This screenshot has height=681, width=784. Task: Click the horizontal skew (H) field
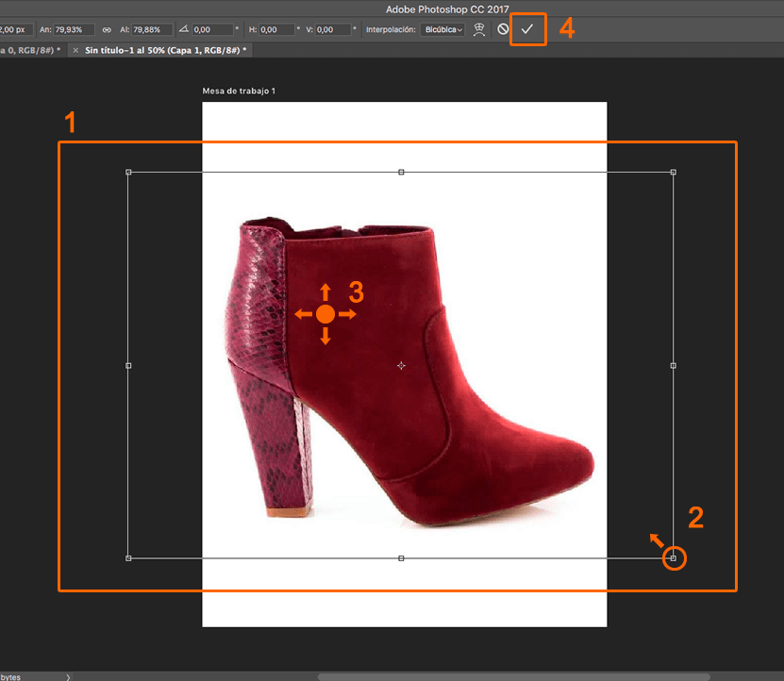click(x=276, y=30)
